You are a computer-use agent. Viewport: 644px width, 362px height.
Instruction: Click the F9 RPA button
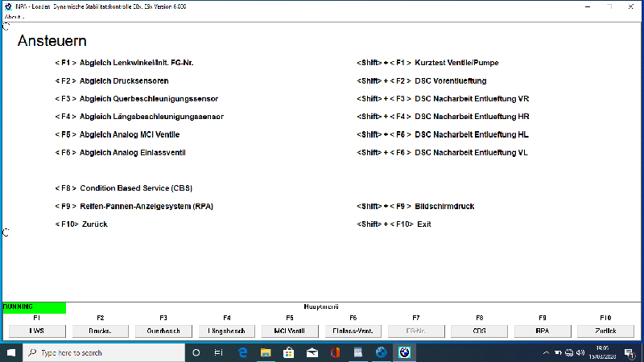(x=543, y=331)
